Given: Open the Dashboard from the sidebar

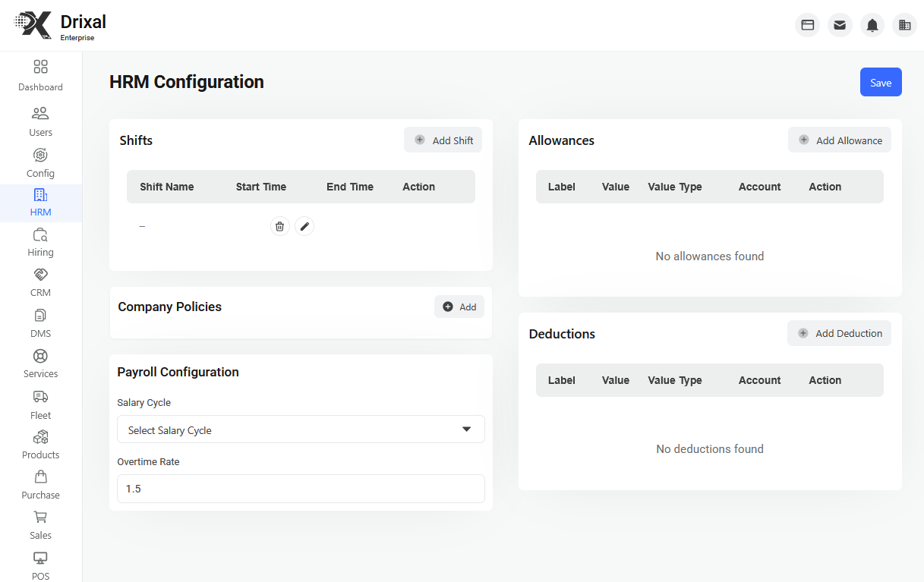Looking at the screenshot, I should click(40, 74).
